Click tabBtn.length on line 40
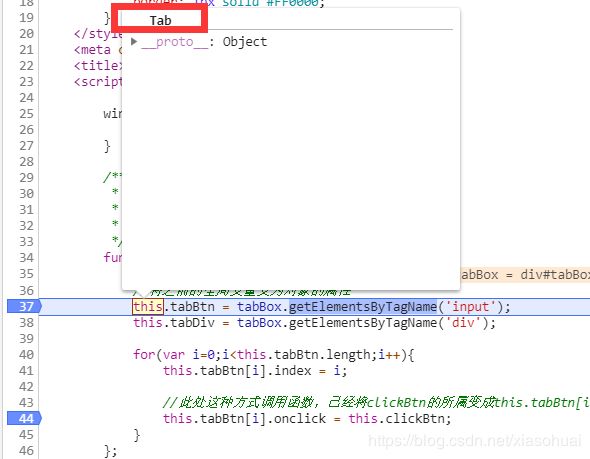Screen dimensions: 590x459 322,355
